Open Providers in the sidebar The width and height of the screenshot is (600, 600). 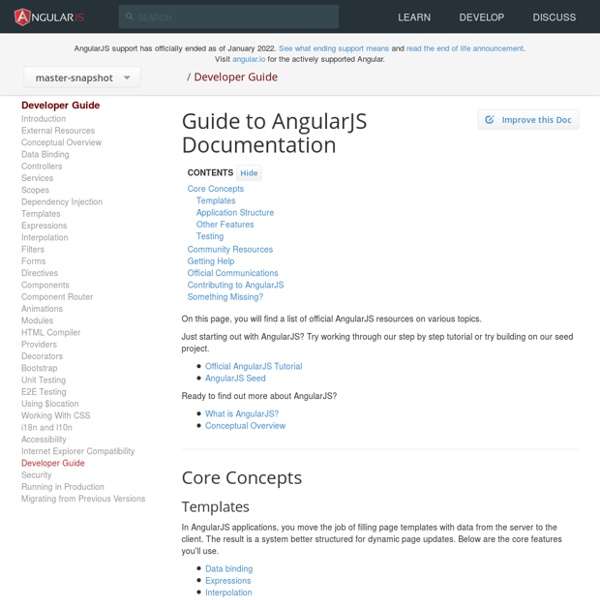point(39,344)
